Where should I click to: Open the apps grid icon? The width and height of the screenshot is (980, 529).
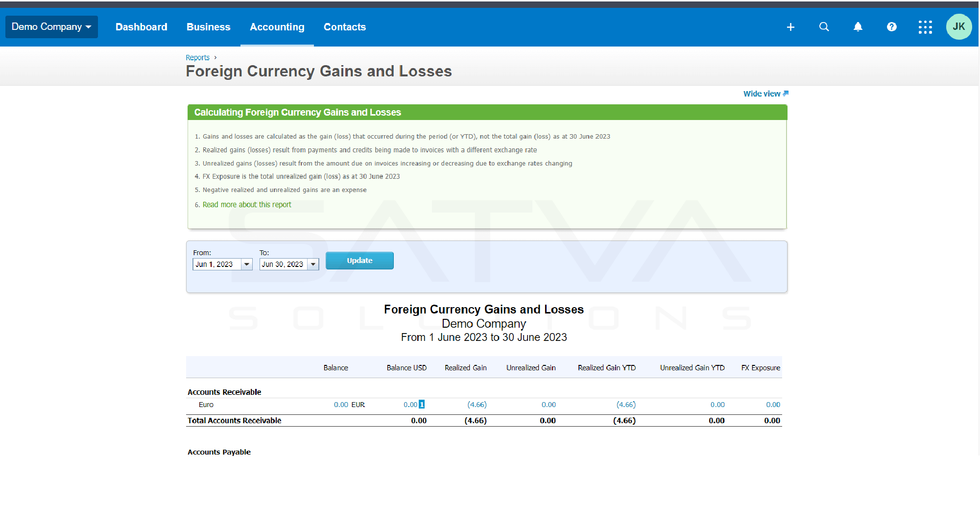[x=925, y=27]
